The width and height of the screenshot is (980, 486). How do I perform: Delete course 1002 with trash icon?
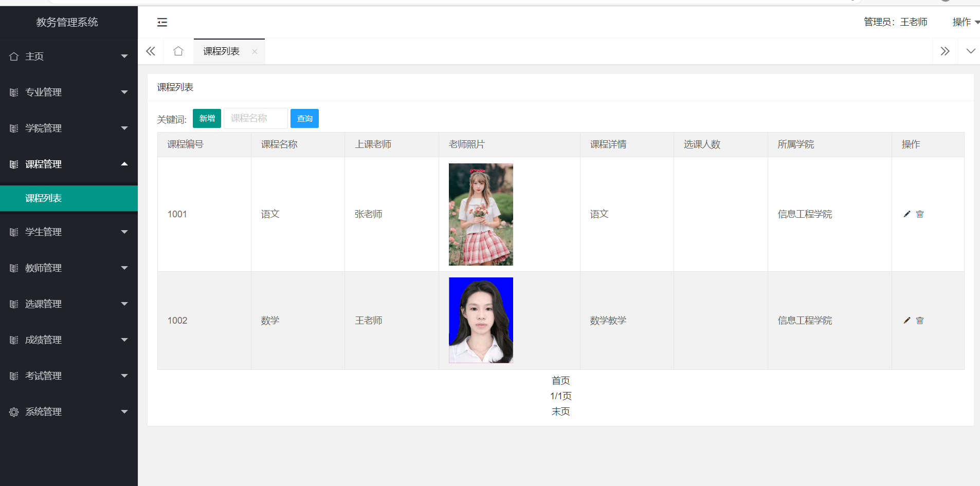coord(920,321)
